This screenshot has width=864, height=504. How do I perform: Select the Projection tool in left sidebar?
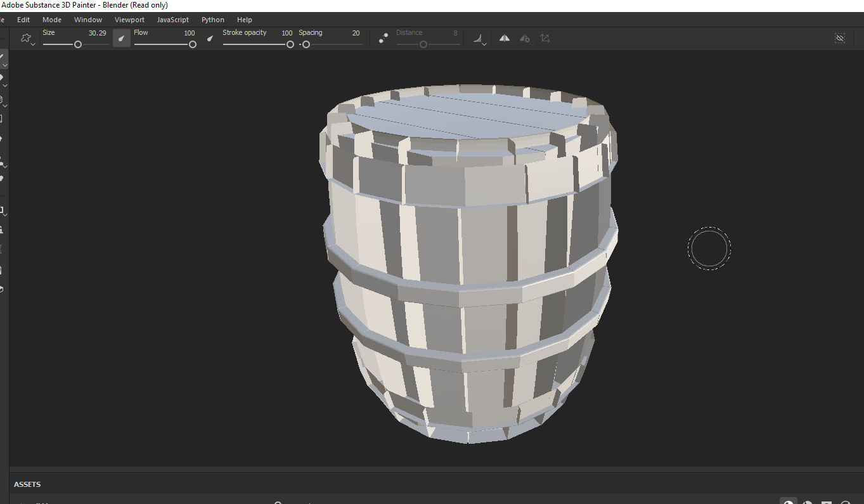[x=2, y=99]
